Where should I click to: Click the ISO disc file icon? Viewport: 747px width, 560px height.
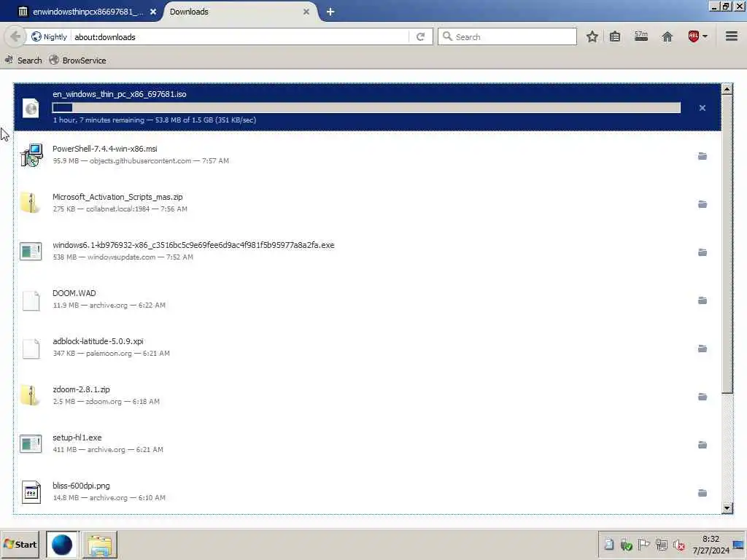tap(31, 108)
